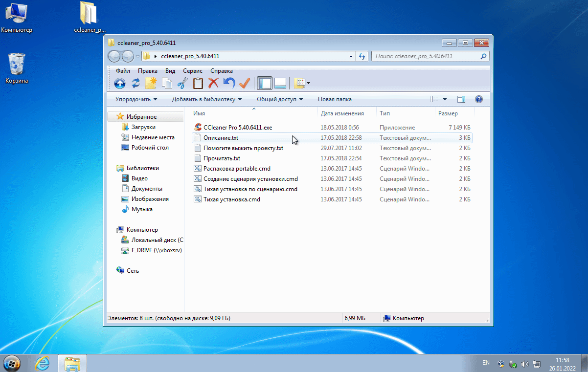This screenshot has height=372, width=588.
Task: Click the Up one level toolbar icon
Action: [120, 84]
